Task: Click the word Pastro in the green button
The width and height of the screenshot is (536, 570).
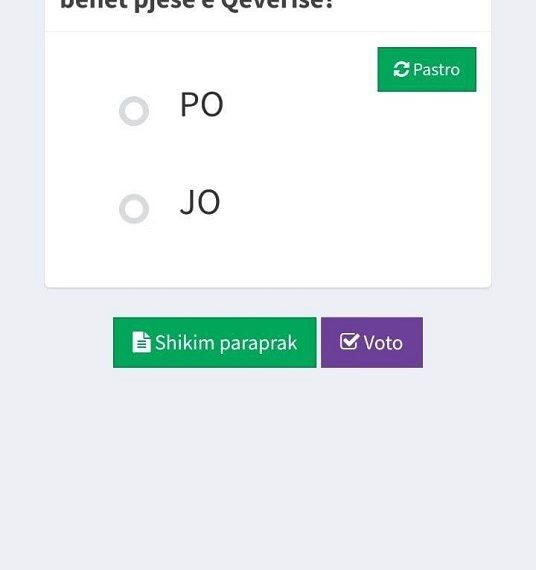Action: (x=436, y=70)
